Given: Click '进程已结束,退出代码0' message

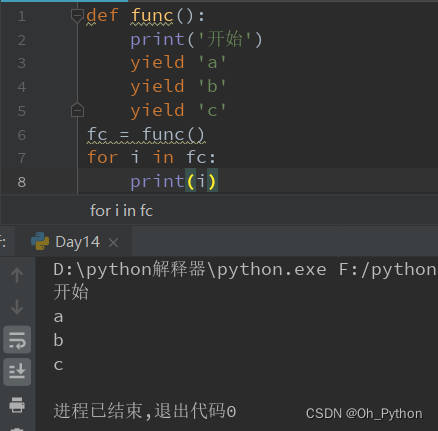Looking at the screenshot, I should click(145, 411).
